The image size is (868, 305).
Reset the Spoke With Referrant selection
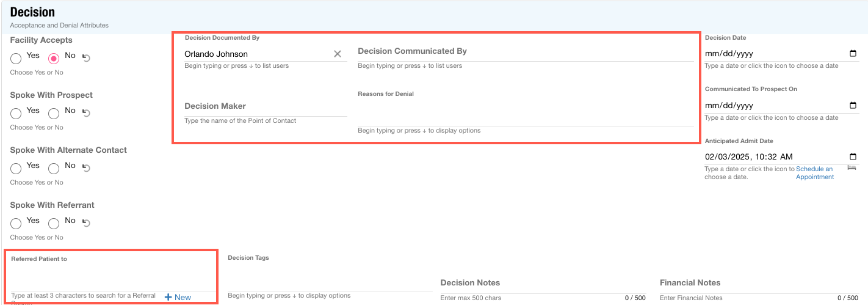(86, 223)
